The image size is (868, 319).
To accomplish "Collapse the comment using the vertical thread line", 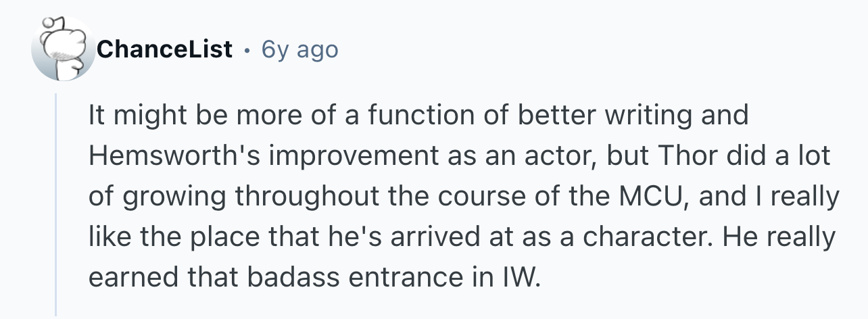I will click(x=56, y=205).
